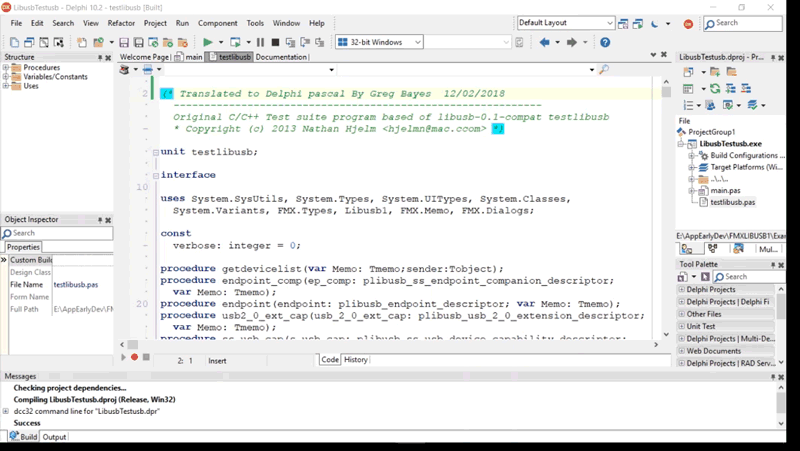Click Expand All icon in Project Manager
The image size is (800, 451).
[x=731, y=88]
